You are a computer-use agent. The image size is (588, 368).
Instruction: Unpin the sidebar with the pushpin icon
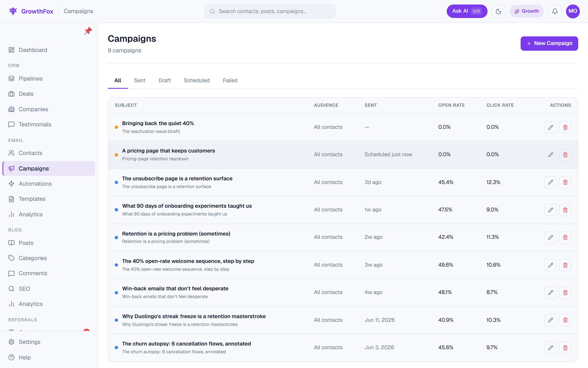[88, 31]
